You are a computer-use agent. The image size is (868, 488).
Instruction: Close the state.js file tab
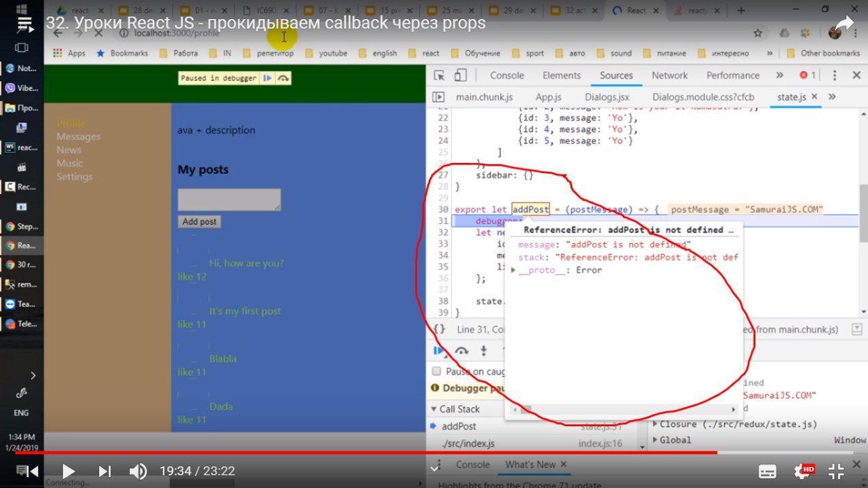[814, 97]
